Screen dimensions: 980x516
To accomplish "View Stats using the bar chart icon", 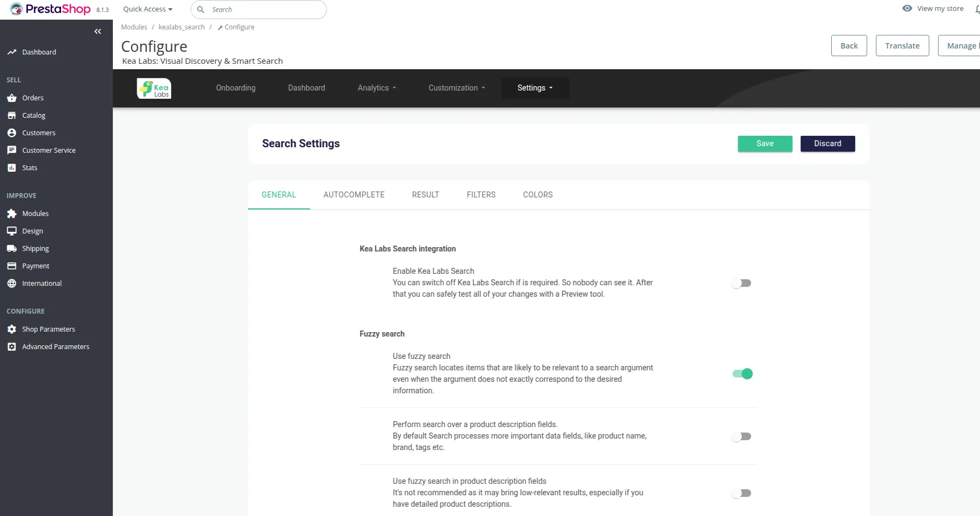I will click(12, 167).
